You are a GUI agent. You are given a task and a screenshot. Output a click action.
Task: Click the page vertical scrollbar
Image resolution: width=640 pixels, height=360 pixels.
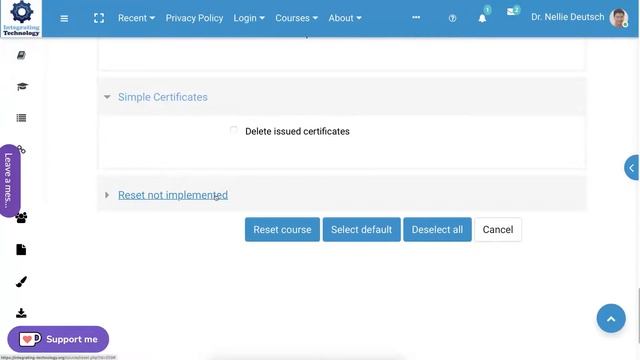coord(638,315)
